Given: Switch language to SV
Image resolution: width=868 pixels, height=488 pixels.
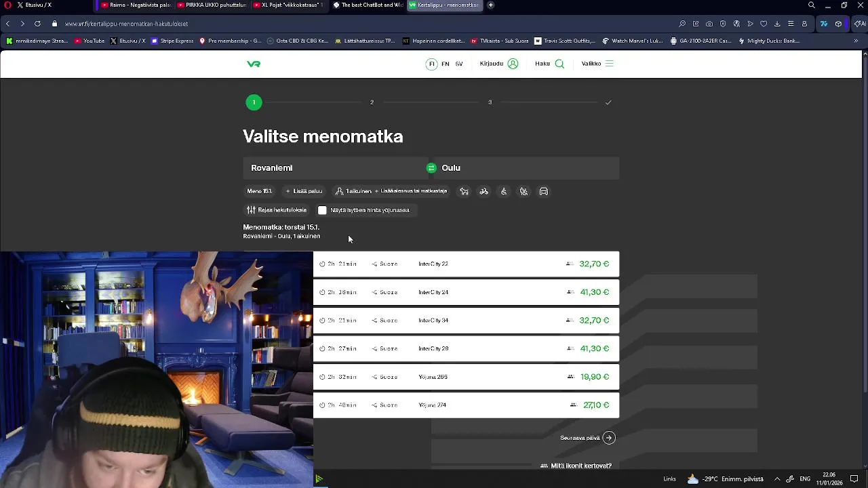Looking at the screenshot, I should point(459,64).
